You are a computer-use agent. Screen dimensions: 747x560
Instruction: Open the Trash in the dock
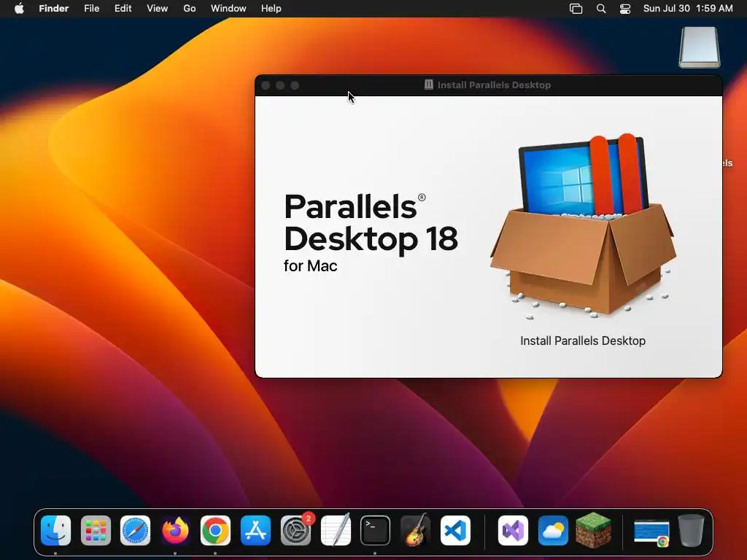point(692,530)
